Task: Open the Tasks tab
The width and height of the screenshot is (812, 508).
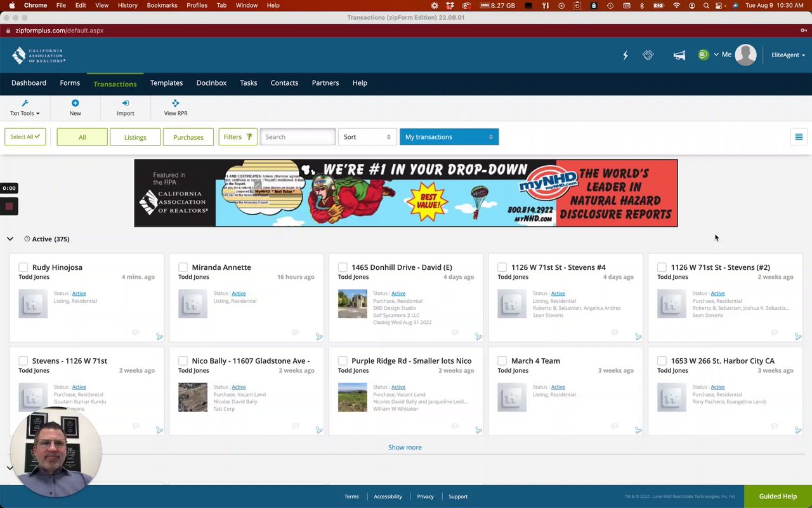Action: 249,83
